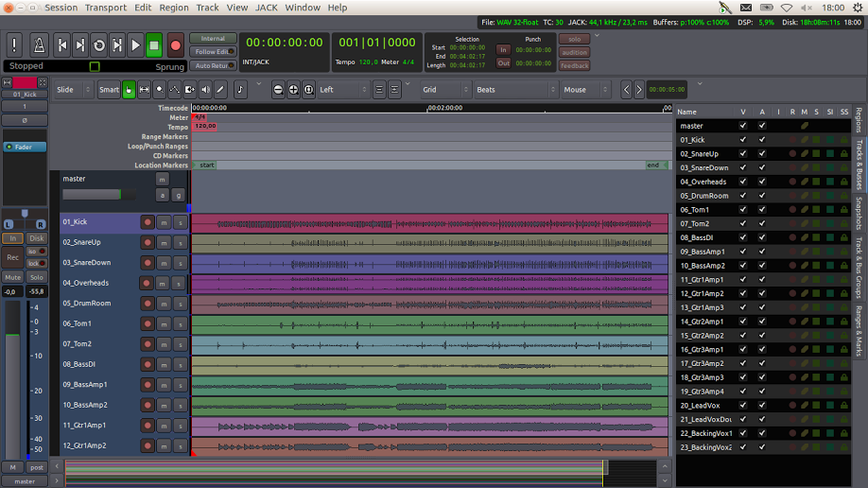Select the Grab mode hand tool
The width and height of the screenshot is (868, 488).
pyautogui.click(x=129, y=90)
